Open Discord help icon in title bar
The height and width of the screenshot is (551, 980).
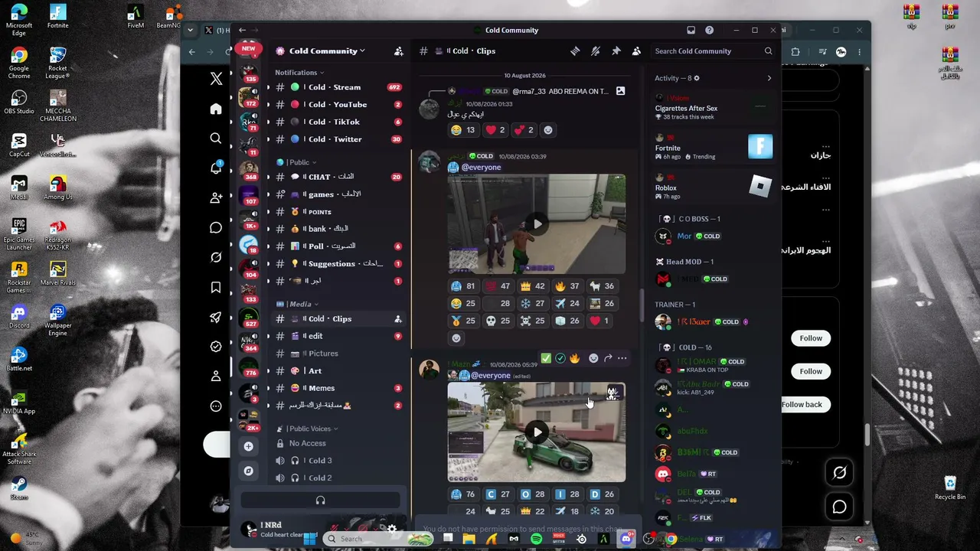click(710, 31)
